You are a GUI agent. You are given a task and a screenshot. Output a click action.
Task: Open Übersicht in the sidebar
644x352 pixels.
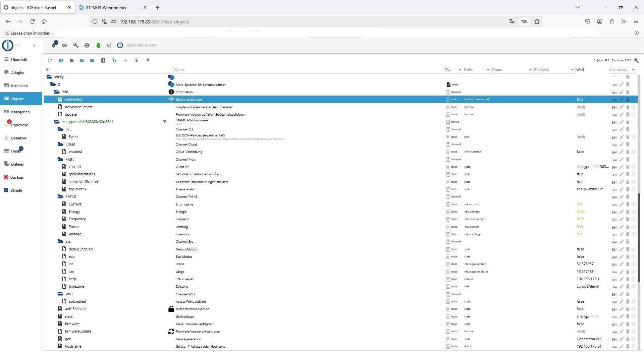tap(21, 60)
